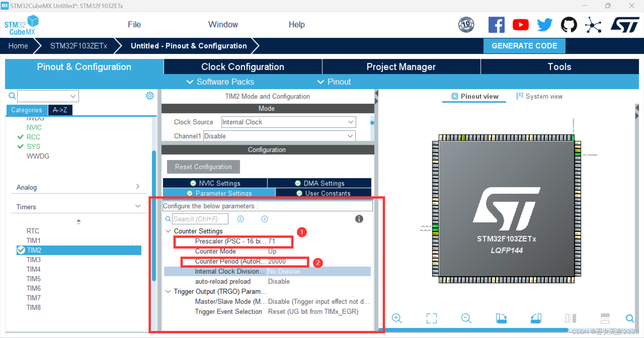Open the category search combo box
The width and height of the screenshot is (644, 338).
pos(48,96)
